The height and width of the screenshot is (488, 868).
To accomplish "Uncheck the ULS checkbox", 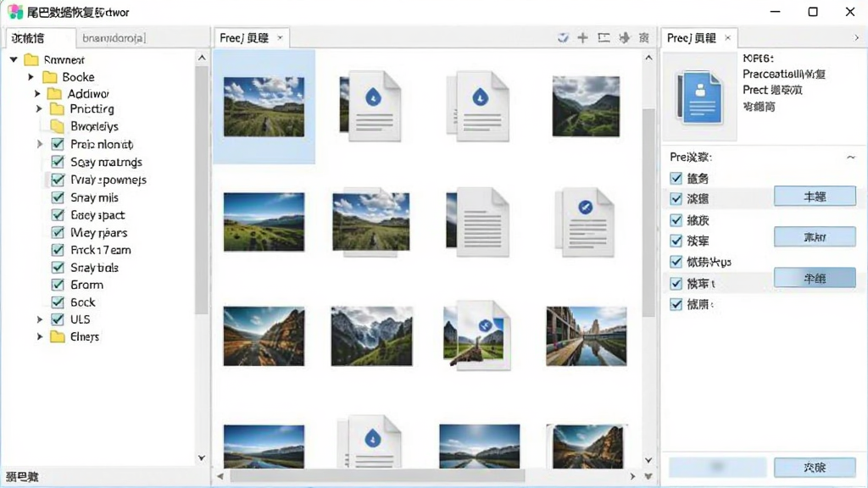I will tap(58, 319).
